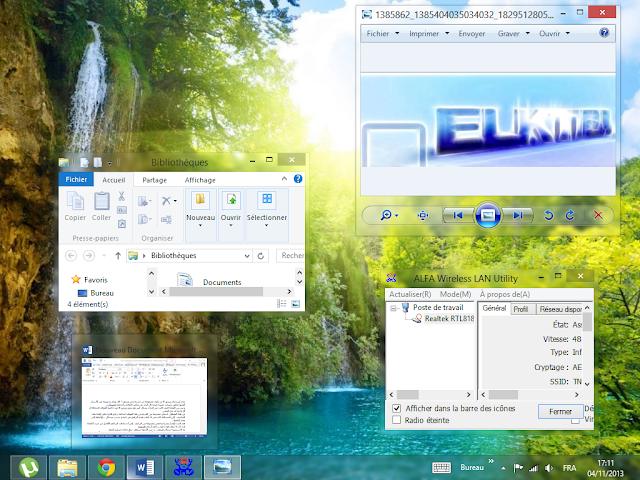This screenshot has width=640, height=480.
Task: Click the Réseau dispo tab in ALFA utility
Action: pyautogui.click(x=560, y=309)
